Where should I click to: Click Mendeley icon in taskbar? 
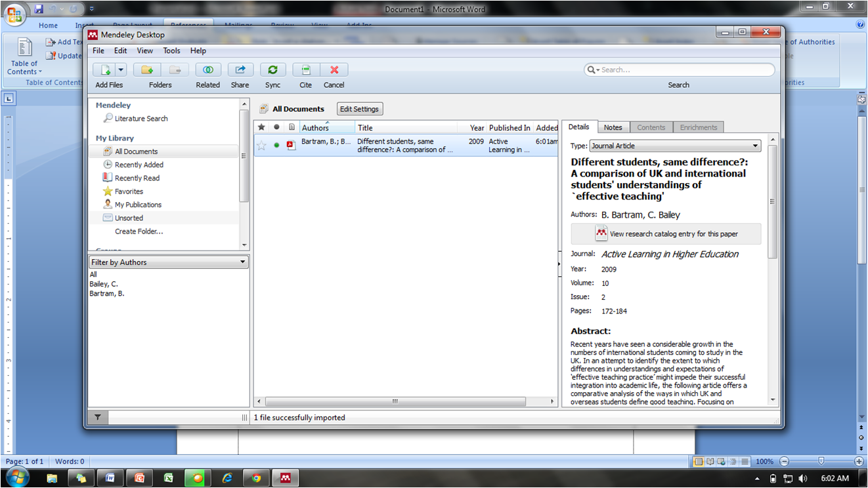pos(285,478)
